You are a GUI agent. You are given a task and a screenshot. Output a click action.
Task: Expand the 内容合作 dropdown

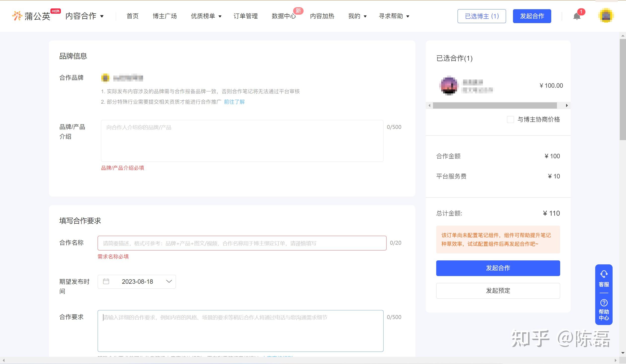point(84,16)
